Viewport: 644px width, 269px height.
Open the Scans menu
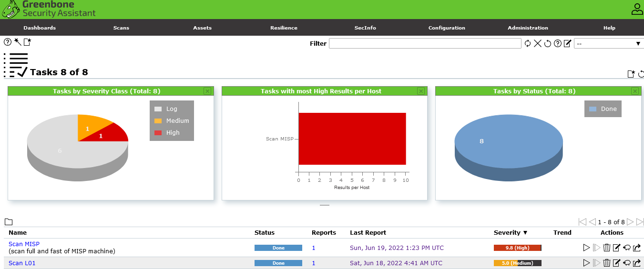(121, 28)
